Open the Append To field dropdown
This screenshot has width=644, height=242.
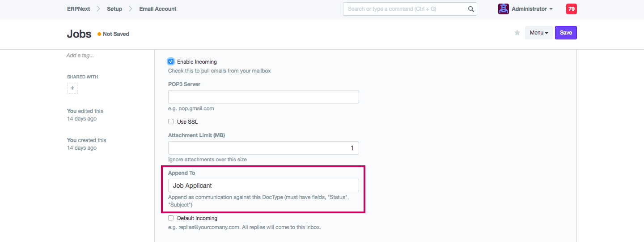[263, 186]
